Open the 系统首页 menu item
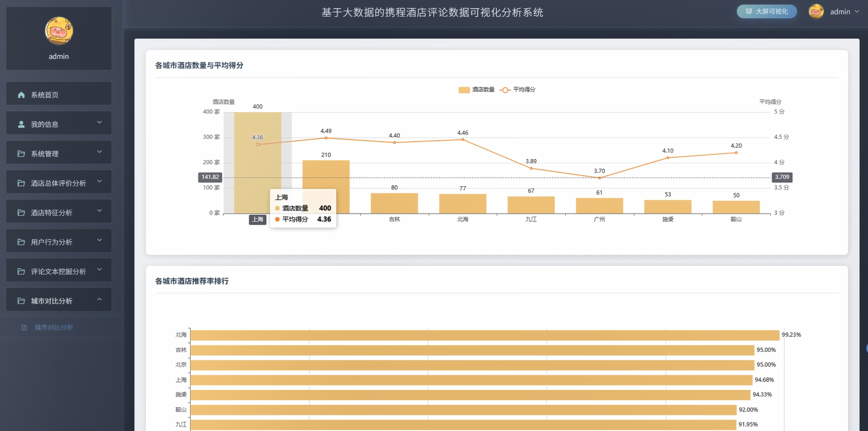Screen dimensions: 868x431 click(59, 94)
